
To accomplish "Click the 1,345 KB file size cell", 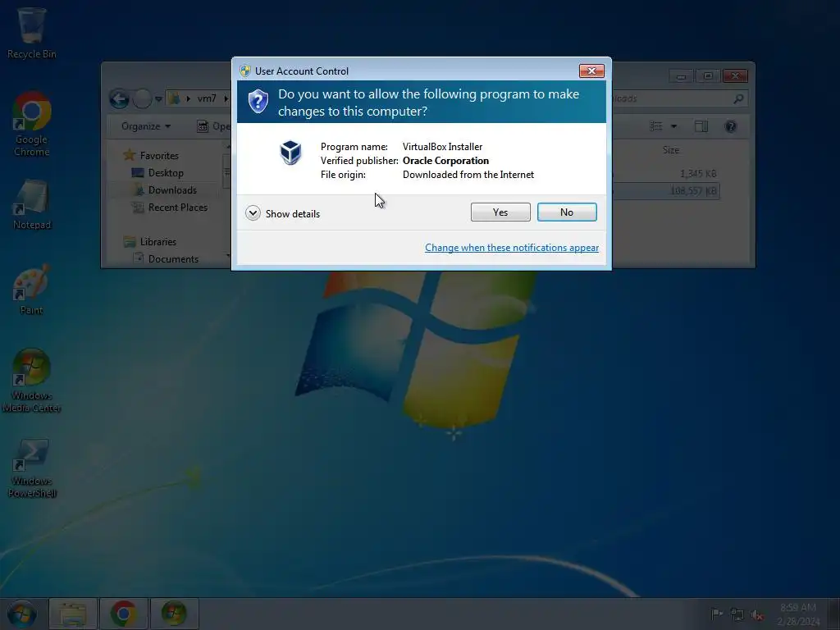I will (698, 174).
